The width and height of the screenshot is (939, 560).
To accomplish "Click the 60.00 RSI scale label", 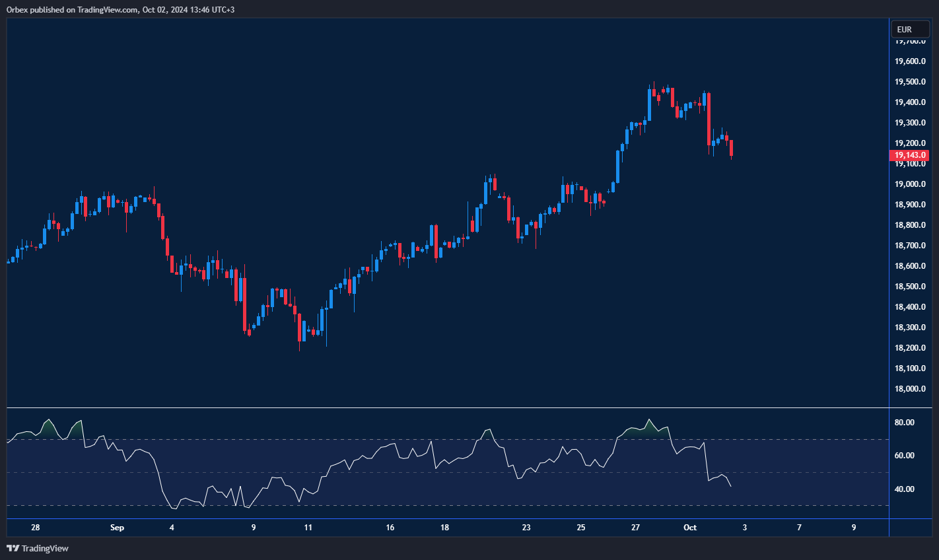I will 904,456.
